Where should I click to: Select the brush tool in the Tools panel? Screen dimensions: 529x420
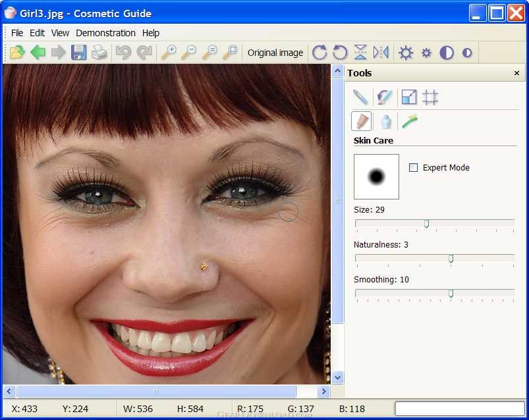click(x=384, y=97)
